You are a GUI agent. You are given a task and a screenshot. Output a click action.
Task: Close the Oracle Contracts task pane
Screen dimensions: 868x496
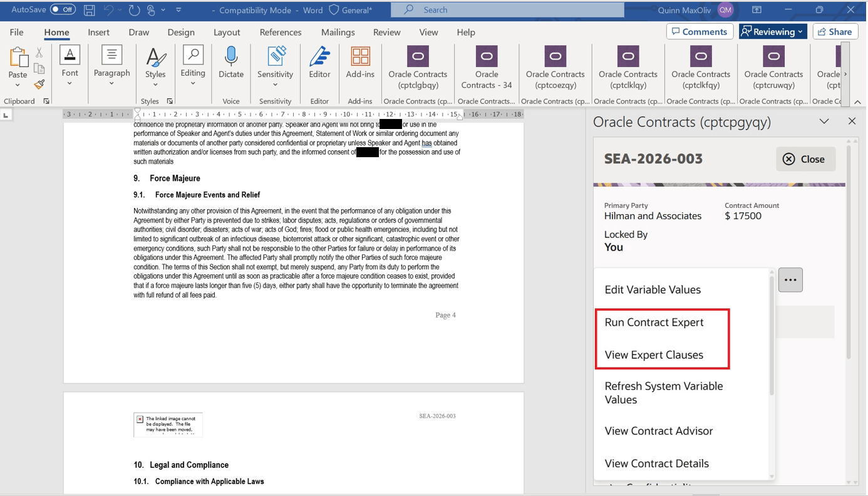tap(852, 121)
